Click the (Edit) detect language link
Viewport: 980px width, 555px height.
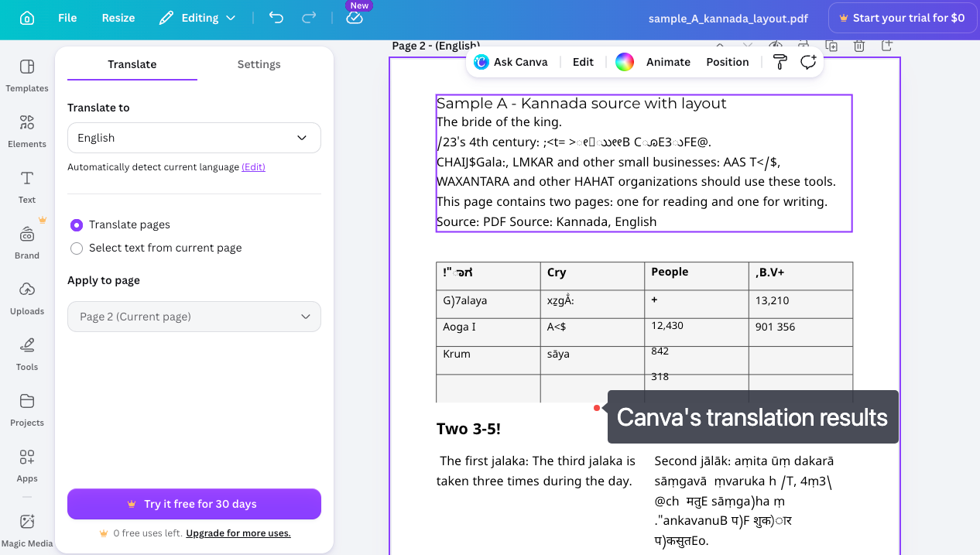tap(253, 167)
